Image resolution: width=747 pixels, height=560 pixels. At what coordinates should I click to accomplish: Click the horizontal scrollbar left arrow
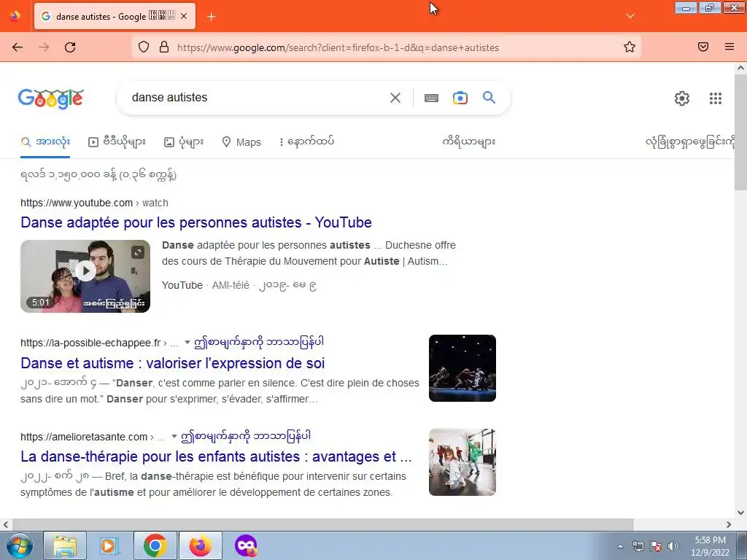coord(6,524)
